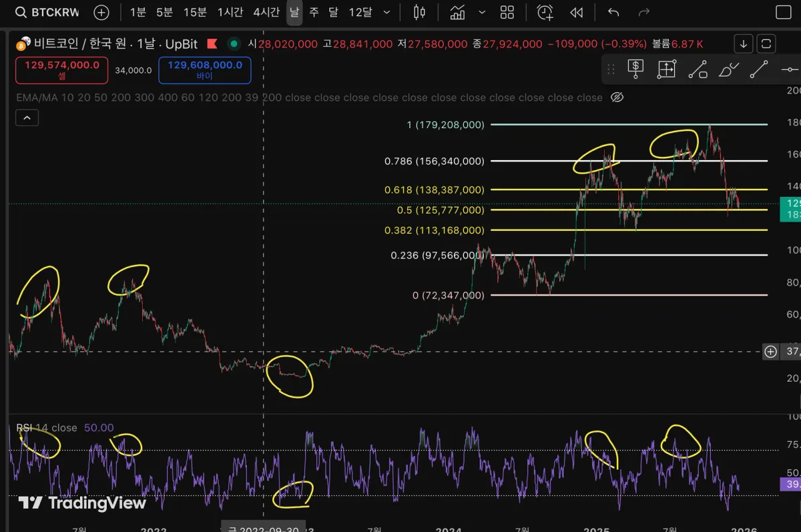
Task: Open the candlestick chart type selector
Action: 419,12
